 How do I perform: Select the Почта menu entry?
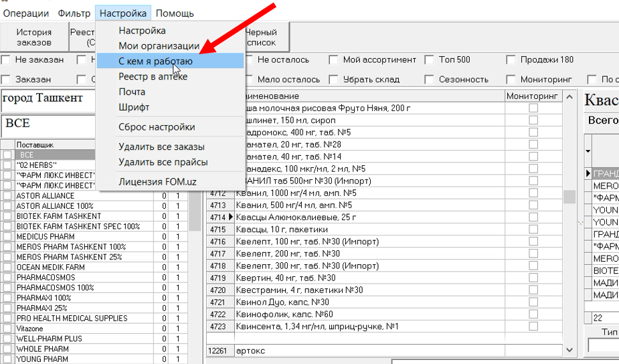(x=170, y=92)
